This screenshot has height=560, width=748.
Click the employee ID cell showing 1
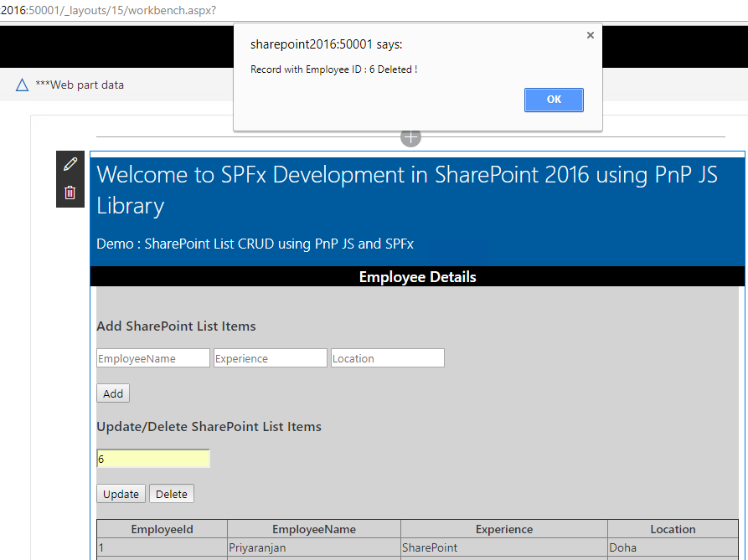pyautogui.click(x=162, y=547)
